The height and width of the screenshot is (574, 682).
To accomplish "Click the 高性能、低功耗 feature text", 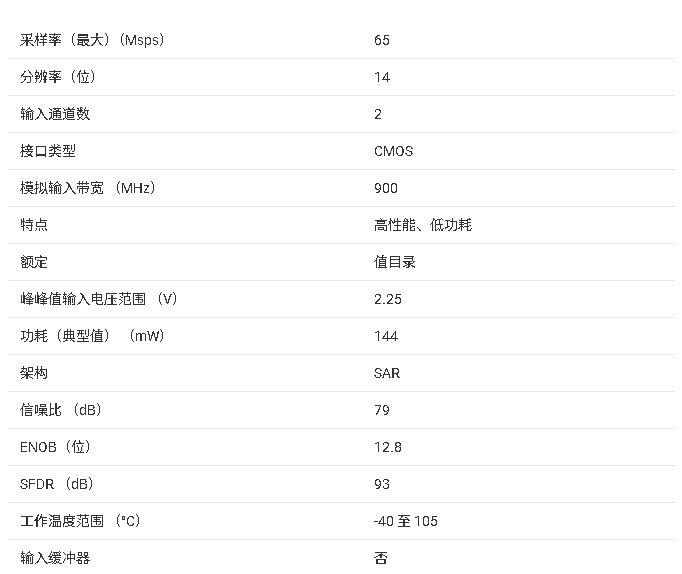I will (x=423, y=225).
